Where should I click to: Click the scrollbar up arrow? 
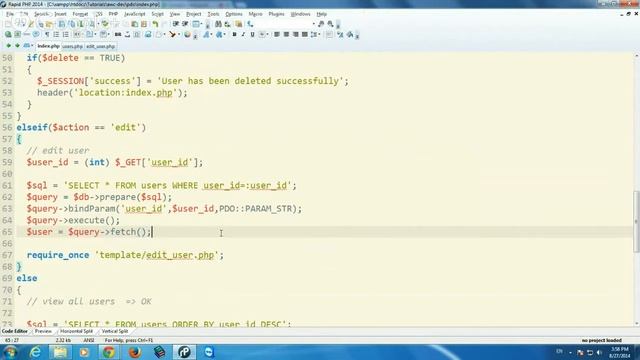[x=636, y=55]
